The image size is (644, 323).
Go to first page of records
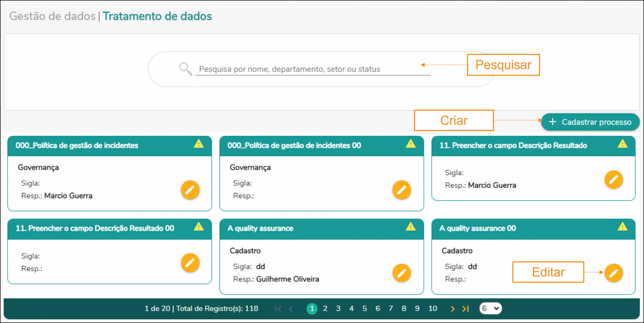[278, 308]
